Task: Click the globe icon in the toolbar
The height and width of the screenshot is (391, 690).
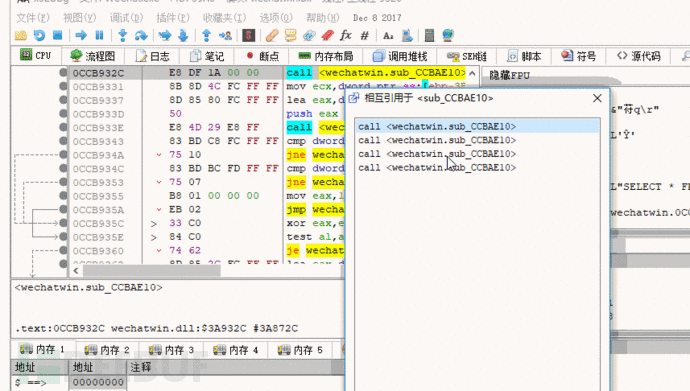Action: tap(448, 35)
